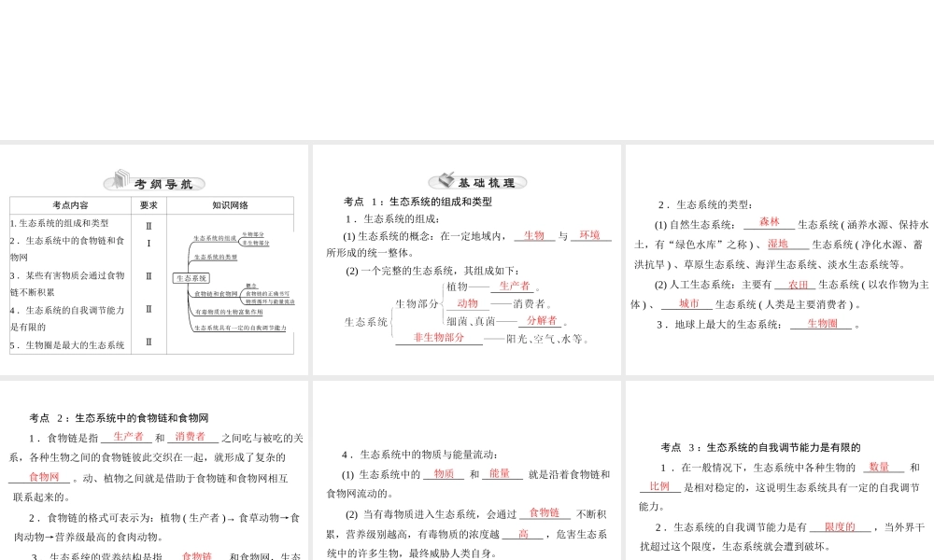Click mind map node 生态系统的组成
This screenshot has height=560, width=934.
pyautogui.click(x=215, y=238)
